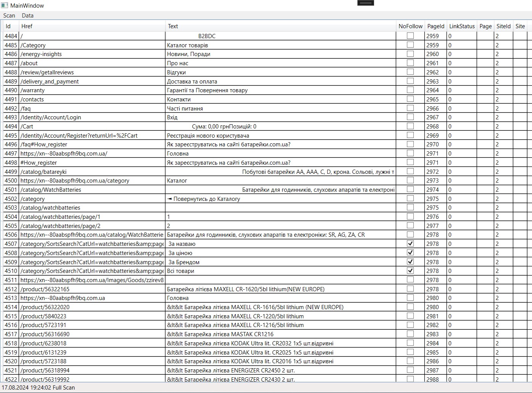Check NoFollow for row 4520
This screenshot has height=393, width=532.
click(410, 361)
